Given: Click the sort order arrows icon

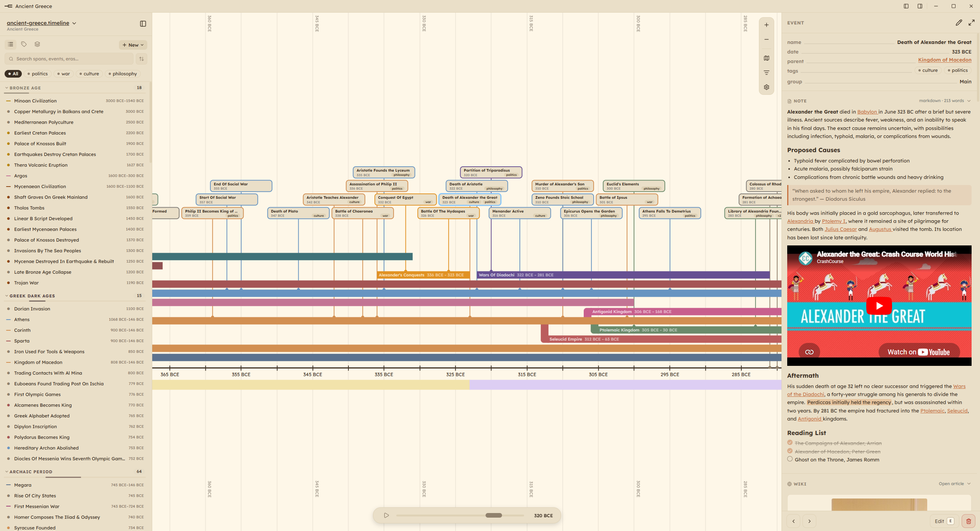Looking at the screenshot, I should [x=142, y=59].
